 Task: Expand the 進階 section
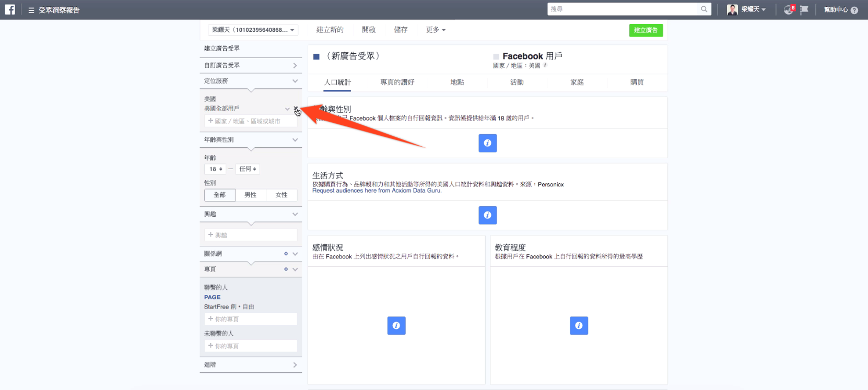click(251, 365)
